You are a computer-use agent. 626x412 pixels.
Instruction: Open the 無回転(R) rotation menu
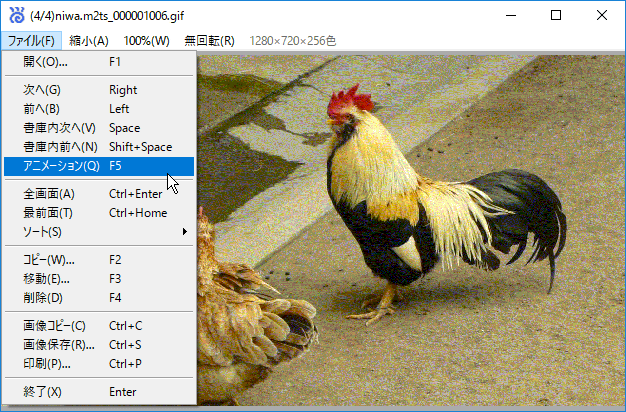[x=209, y=41]
